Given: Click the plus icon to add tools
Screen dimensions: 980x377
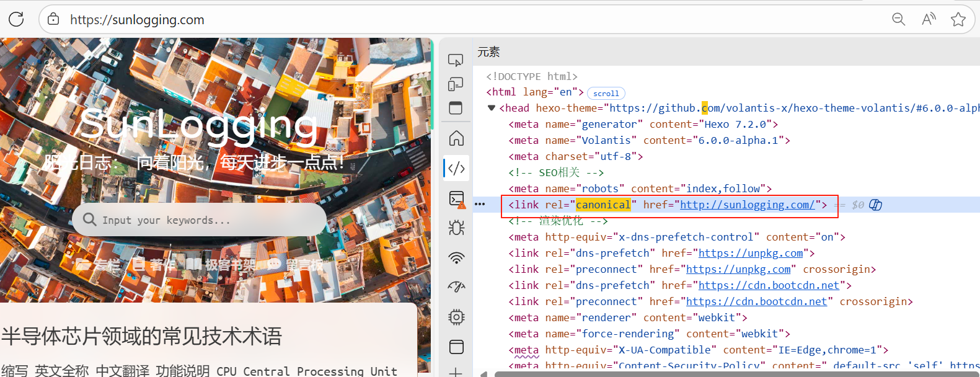Looking at the screenshot, I should tap(456, 372).
